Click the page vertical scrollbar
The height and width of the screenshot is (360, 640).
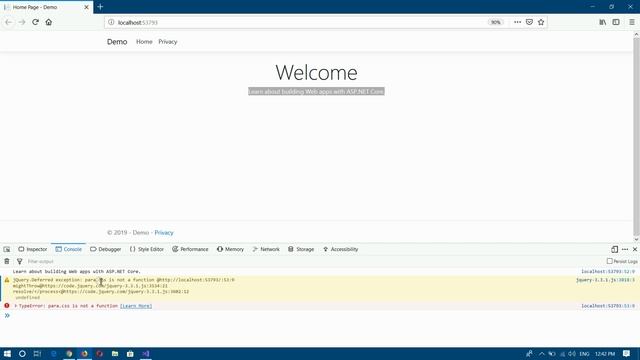(x=636, y=137)
